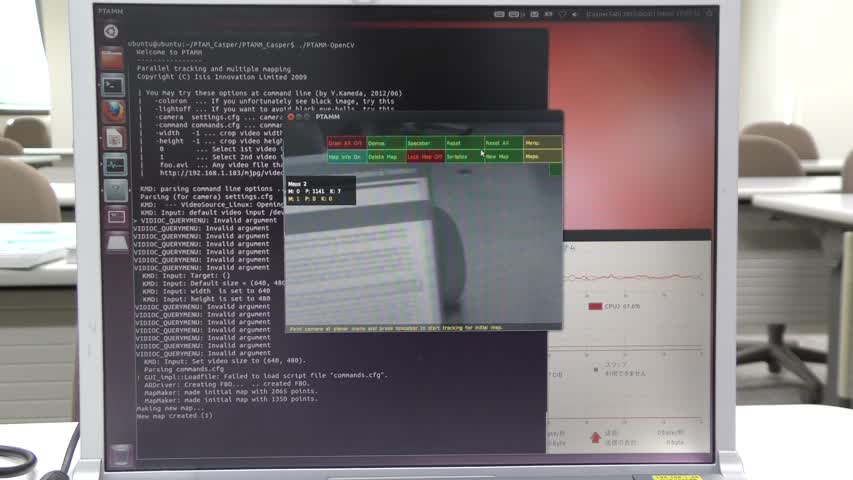Viewport: 853px width, 480px height.
Task: Open the Ubuntu Dash home icon
Action: point(112,32)
